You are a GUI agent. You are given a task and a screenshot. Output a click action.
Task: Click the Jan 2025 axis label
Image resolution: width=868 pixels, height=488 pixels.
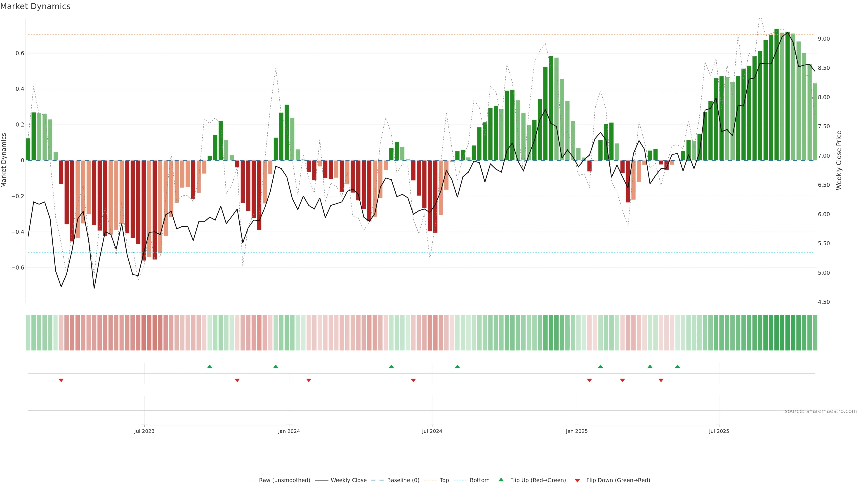577,431
